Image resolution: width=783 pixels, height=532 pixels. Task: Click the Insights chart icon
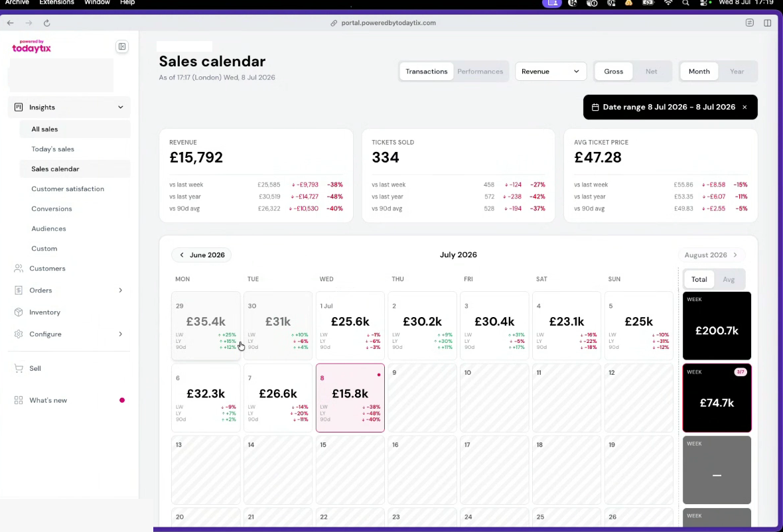(x=19, y=107)
